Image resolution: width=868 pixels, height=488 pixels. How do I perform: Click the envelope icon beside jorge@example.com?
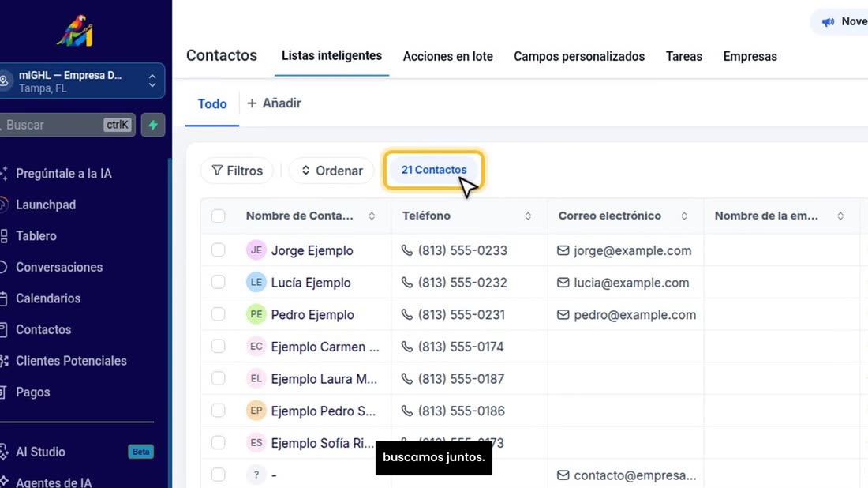click(563, 250)
